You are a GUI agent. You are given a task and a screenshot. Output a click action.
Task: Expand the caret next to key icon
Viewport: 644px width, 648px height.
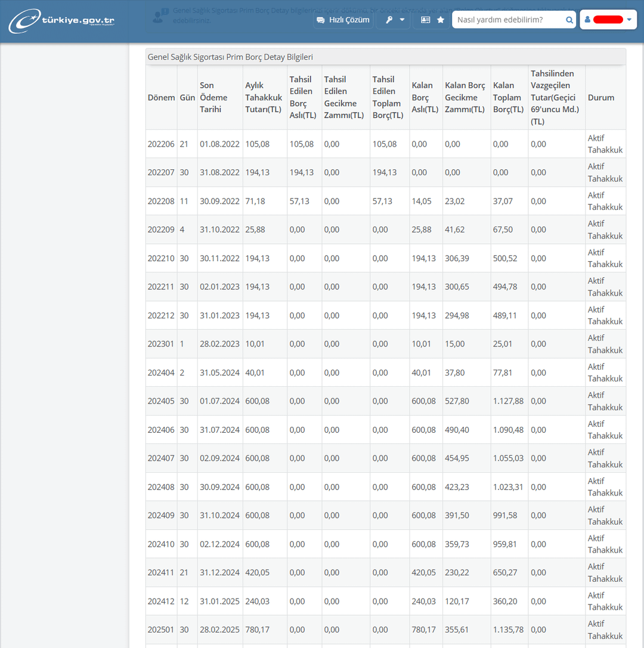click(402, 20)
